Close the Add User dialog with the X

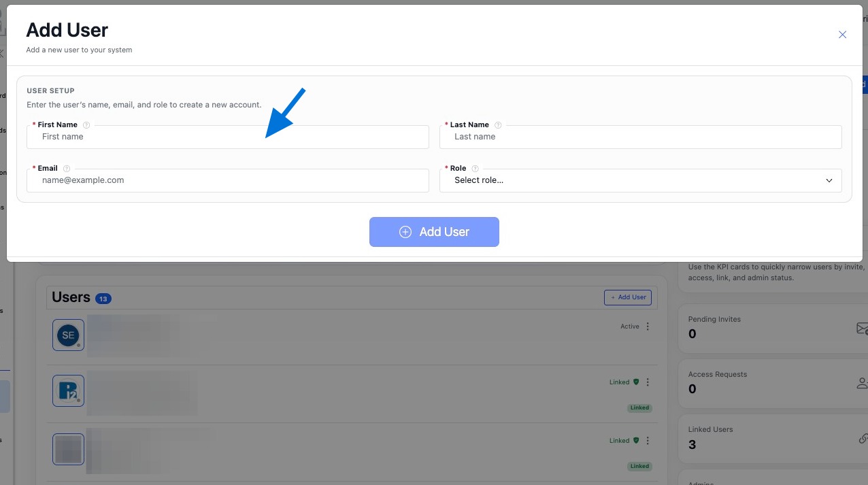pos(842,35)
